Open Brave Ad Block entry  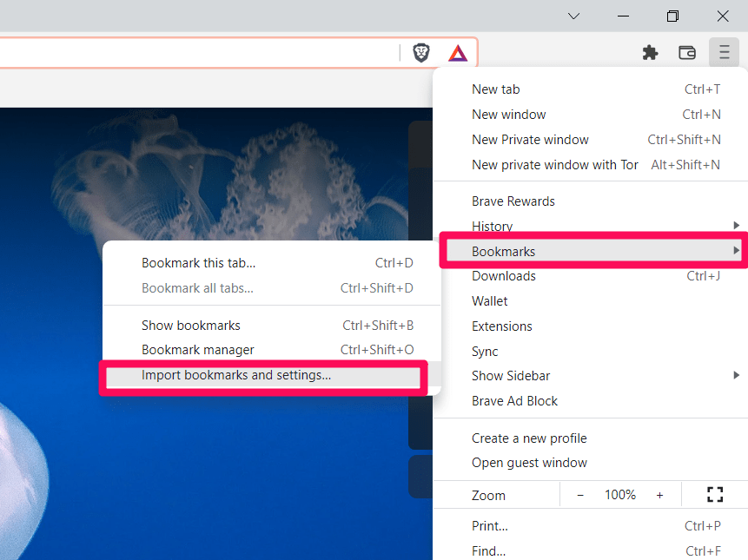click(x=590, y=401)
